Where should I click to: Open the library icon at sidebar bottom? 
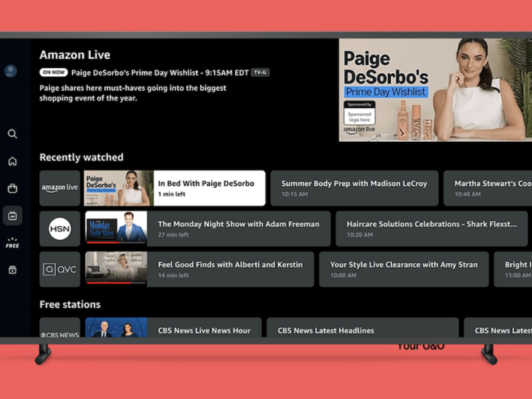click(x=13, y=270)
